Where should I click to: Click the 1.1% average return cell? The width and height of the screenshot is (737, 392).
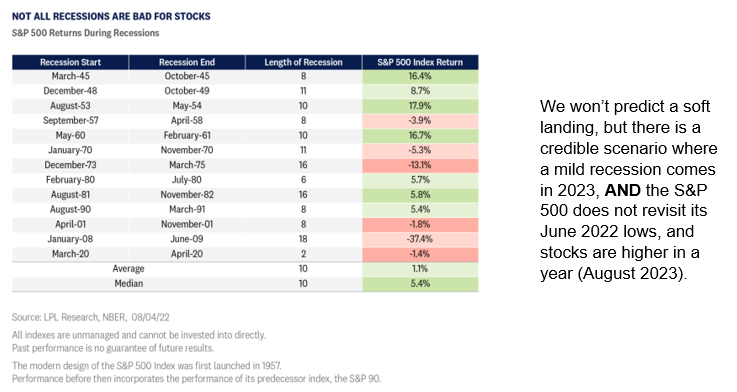coord(420,269)
